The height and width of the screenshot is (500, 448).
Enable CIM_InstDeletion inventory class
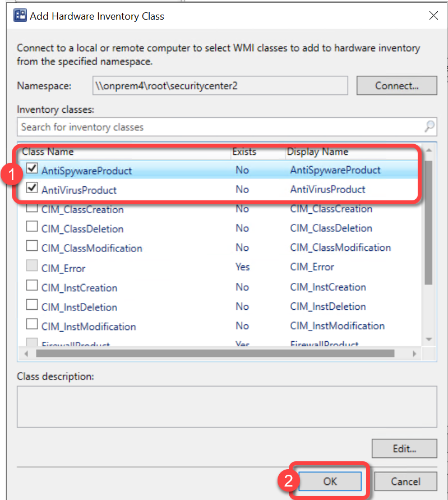(x=32, y=307)
